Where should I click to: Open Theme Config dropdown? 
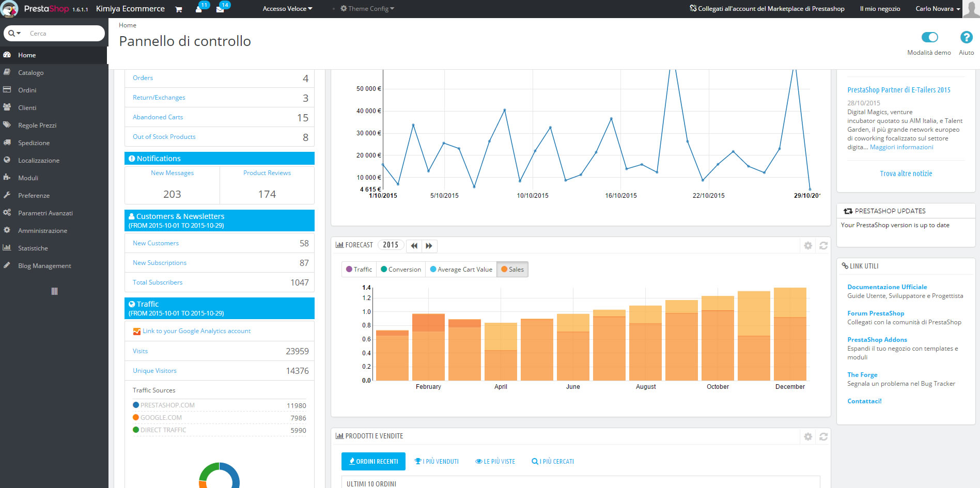click(367, 9)
